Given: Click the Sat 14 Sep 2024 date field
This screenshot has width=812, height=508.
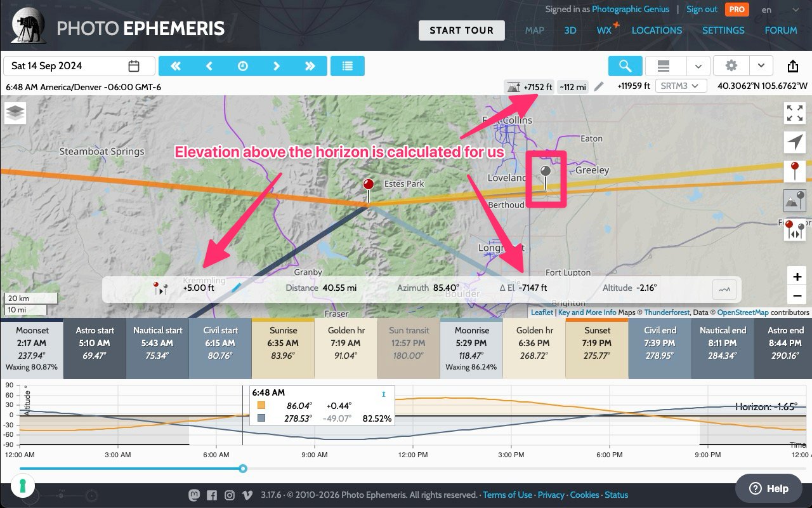Looking at the screenshot, I should tap(79, 66).
